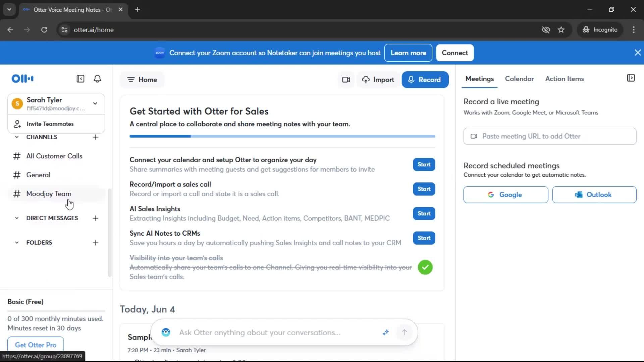Click the Otter AI chat avatar icon

(x=166, y=332)
